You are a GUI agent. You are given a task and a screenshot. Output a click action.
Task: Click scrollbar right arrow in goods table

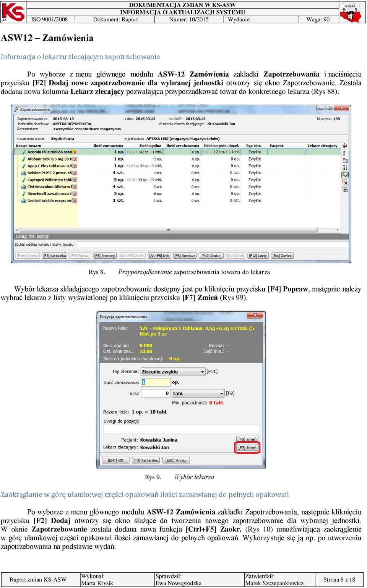(x=338, y=230)
